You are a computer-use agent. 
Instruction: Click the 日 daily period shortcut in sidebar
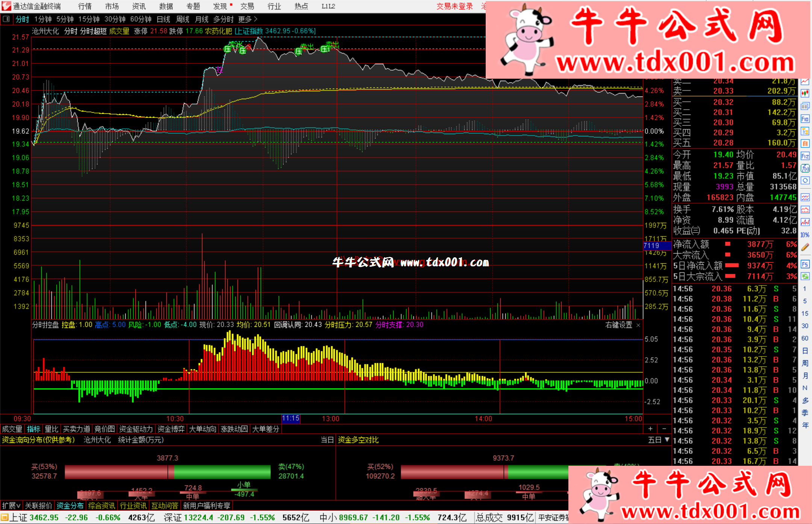(805, 350)
